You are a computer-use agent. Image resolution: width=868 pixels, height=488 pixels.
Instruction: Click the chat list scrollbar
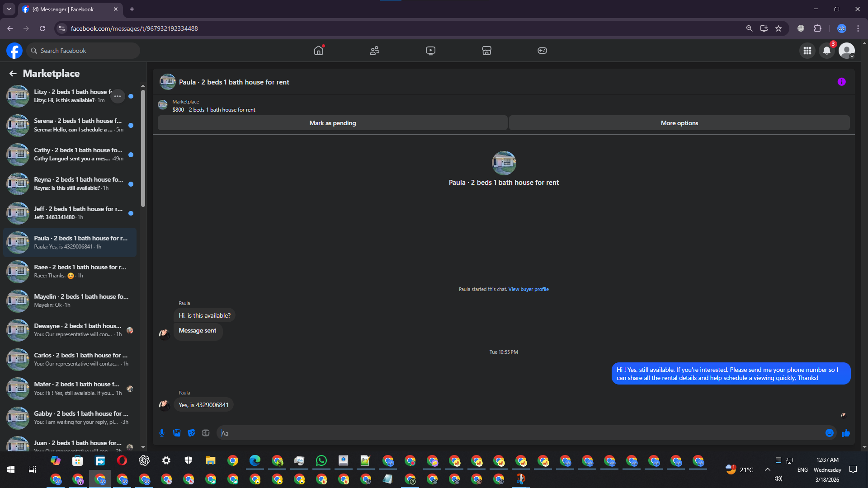pyautogui.click(x=143, y=149)
